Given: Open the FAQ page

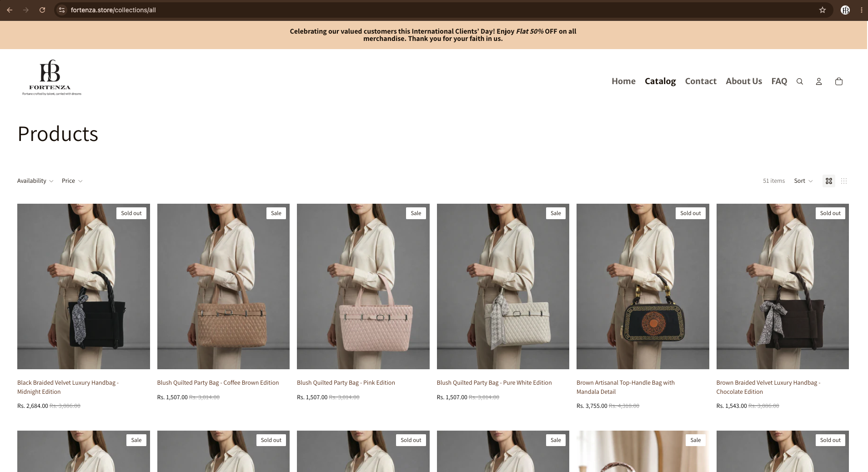Looking at the screenshot, I should coord(779,81).
